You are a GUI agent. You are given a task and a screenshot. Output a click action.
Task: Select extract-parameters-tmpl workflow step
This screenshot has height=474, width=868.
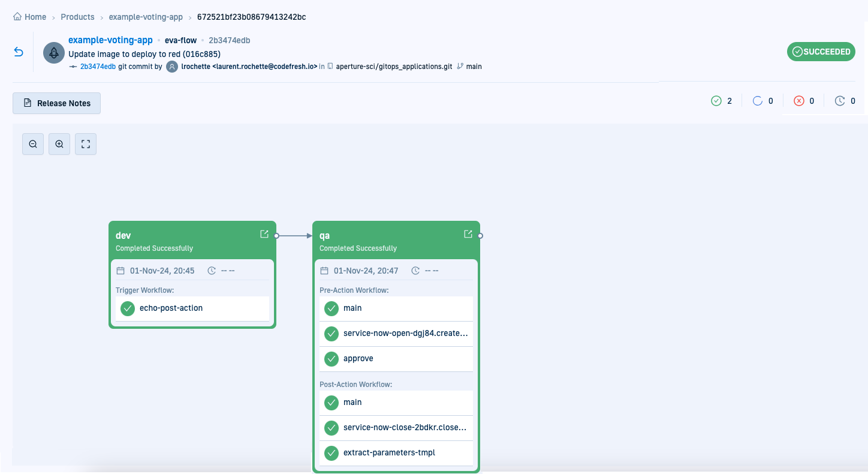tap(389, 453)
